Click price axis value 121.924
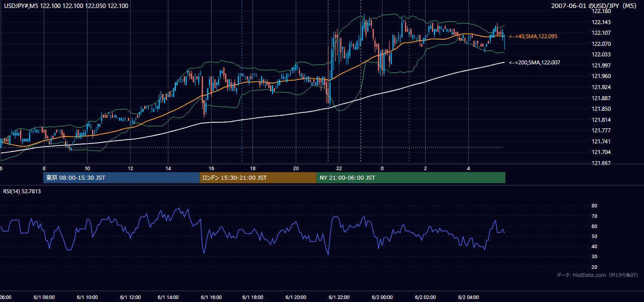 point(601,87)
